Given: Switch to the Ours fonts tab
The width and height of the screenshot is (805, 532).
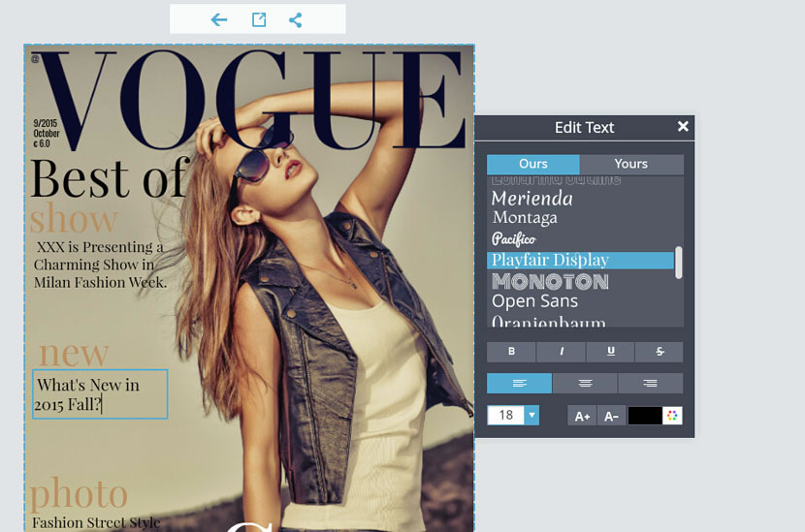Looking at the screenshot, I should pos(532,164).
